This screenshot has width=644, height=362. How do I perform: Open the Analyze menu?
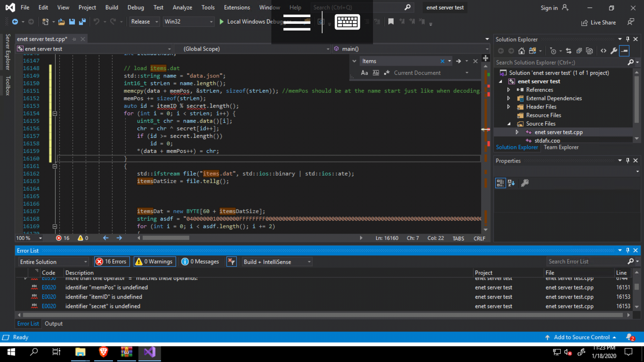(x=182, y=7)
